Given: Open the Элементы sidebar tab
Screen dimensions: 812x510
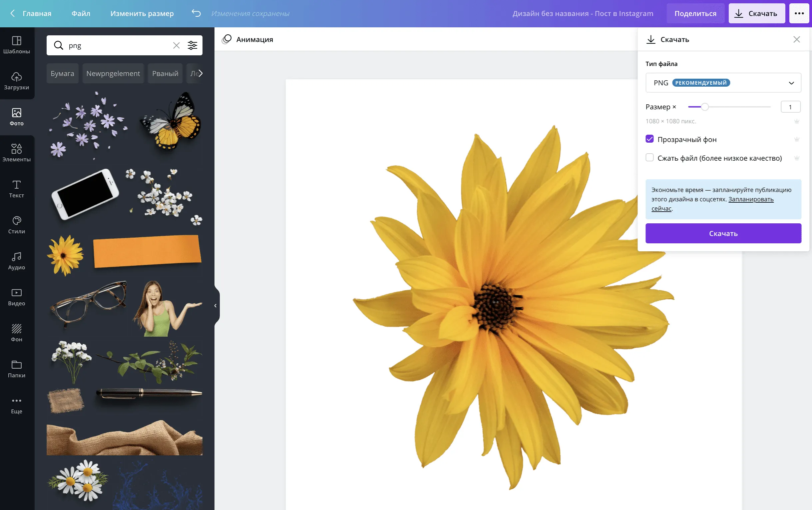Looking at the screenshot, I should [x=17, y=153].
